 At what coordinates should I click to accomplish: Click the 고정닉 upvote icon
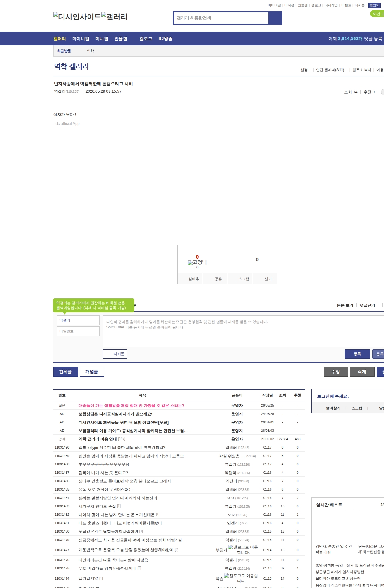197,262
